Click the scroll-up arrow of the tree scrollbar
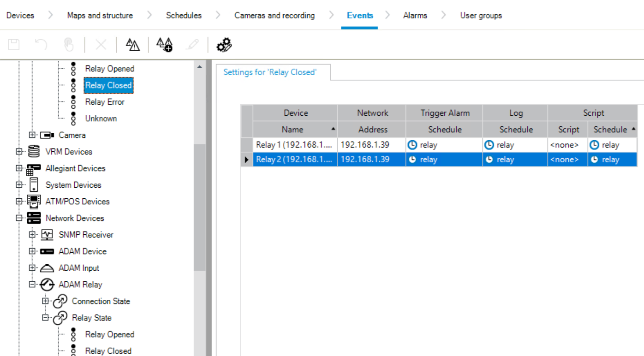 (200, 67)
